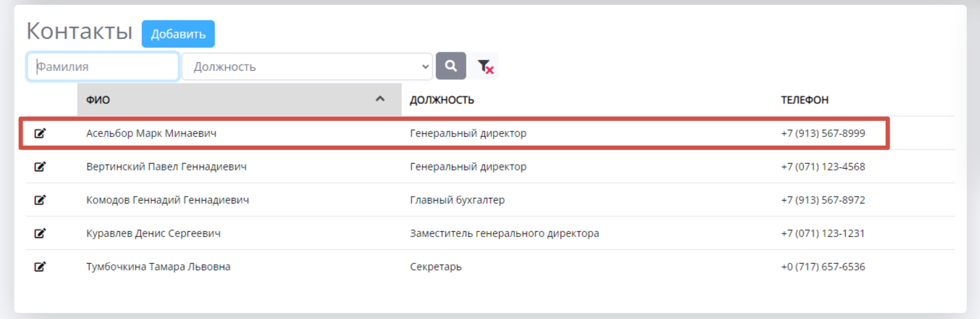Clear filters with the funnel-X icon
The height and width of the screenshot is (319, 980).
[x=485, y=67]
